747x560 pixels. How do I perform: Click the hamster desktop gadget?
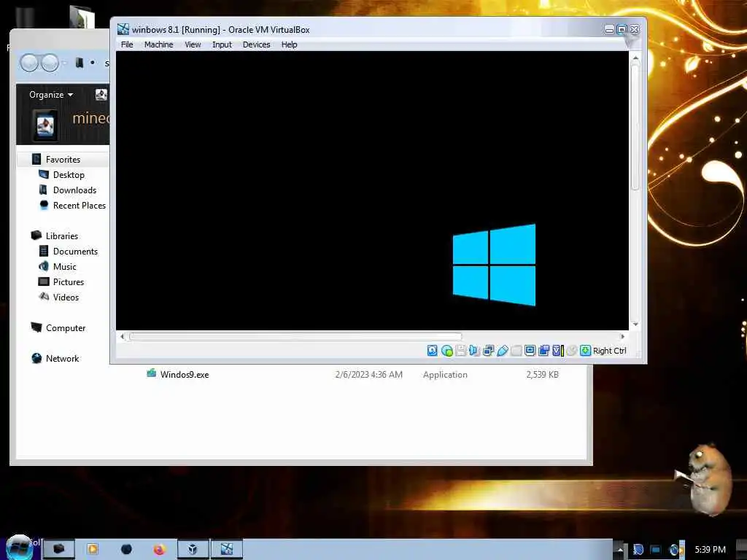705,479
